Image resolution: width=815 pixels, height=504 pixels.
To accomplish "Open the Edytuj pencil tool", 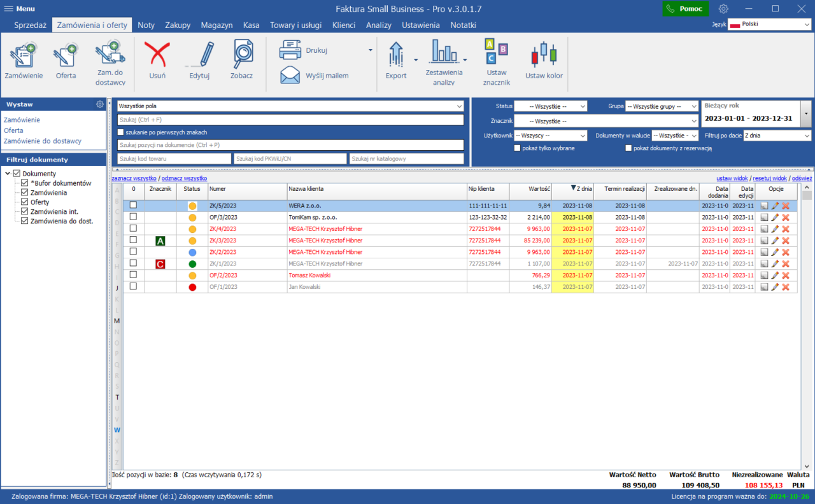I will pyautogui.click(x=199, y=55).
